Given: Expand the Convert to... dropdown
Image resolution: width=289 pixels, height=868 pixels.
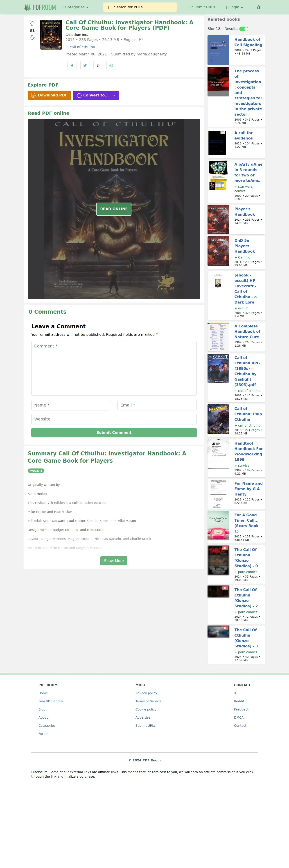Looking at the screenshot, I should click(96, 95).
